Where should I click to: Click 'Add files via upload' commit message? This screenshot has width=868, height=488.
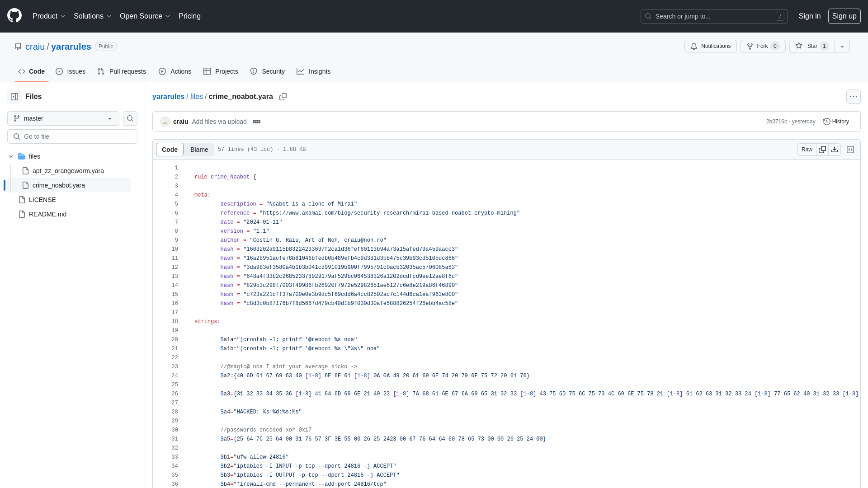[219, 122]
